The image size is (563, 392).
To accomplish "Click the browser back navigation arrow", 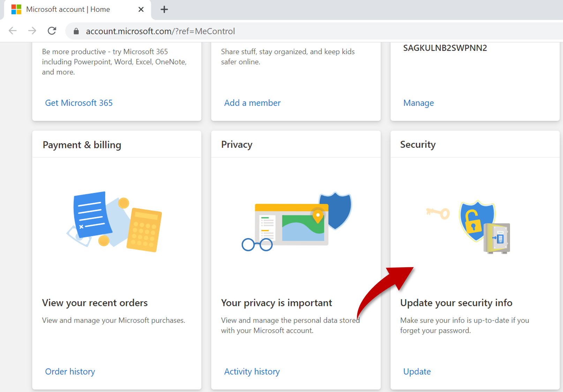I will pyautogui.click(x=13, y=31).
